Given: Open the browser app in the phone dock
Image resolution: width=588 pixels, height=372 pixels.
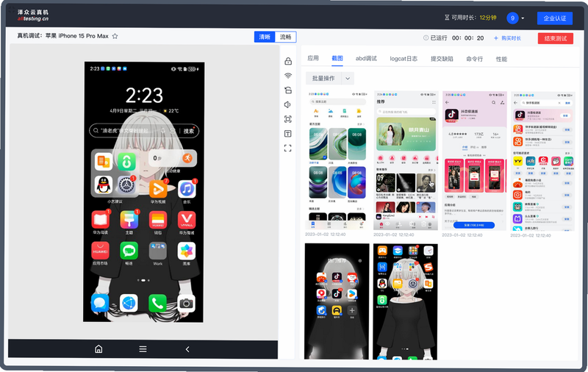Looking at the screenshot, I should pos(129,303).
